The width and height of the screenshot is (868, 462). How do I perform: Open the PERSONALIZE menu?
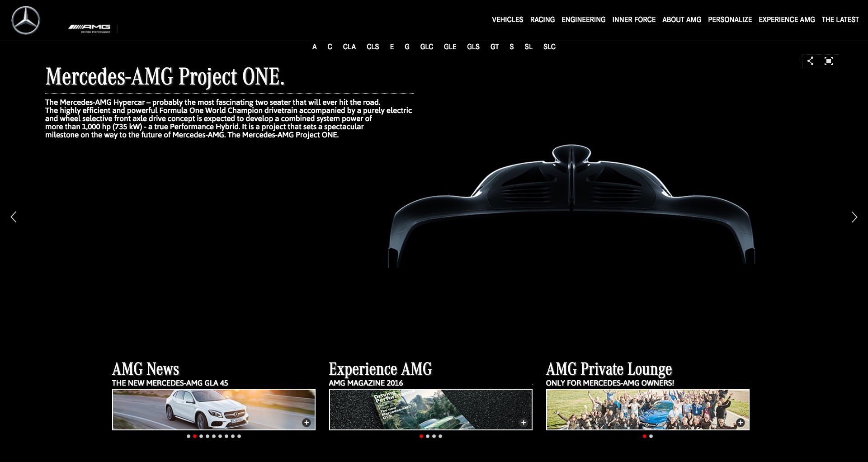pyautogui.click(x=730, y=20)
